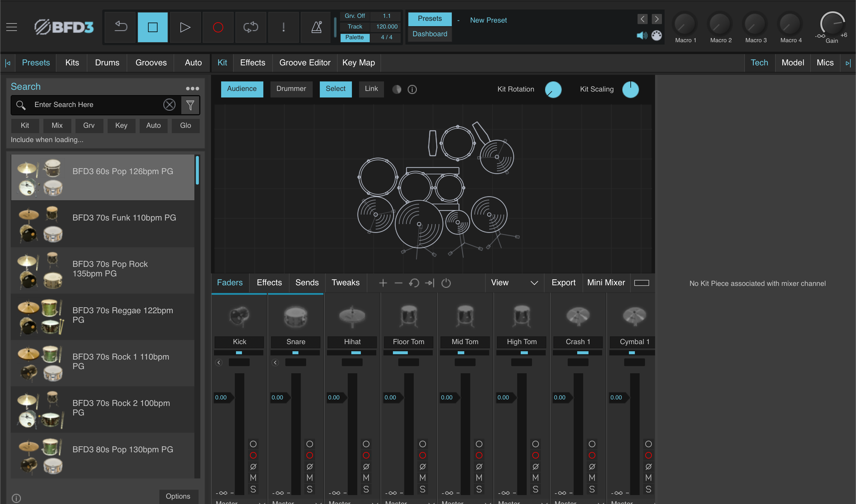This screenshot has height=504, width=856.
Task: Expand Kick channel sub-mics arrow
Action: (x=219, y=362)
